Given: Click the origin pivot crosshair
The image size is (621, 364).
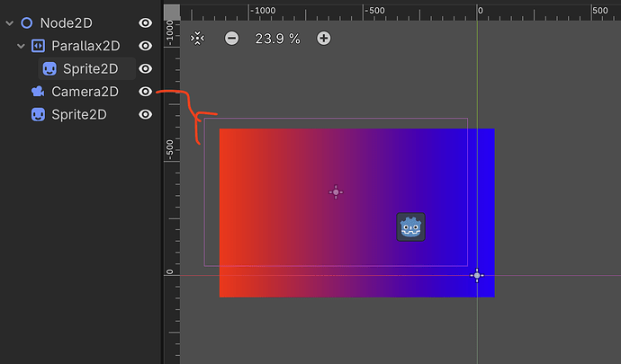Looking at the screenshot, I should click(477, 275).
